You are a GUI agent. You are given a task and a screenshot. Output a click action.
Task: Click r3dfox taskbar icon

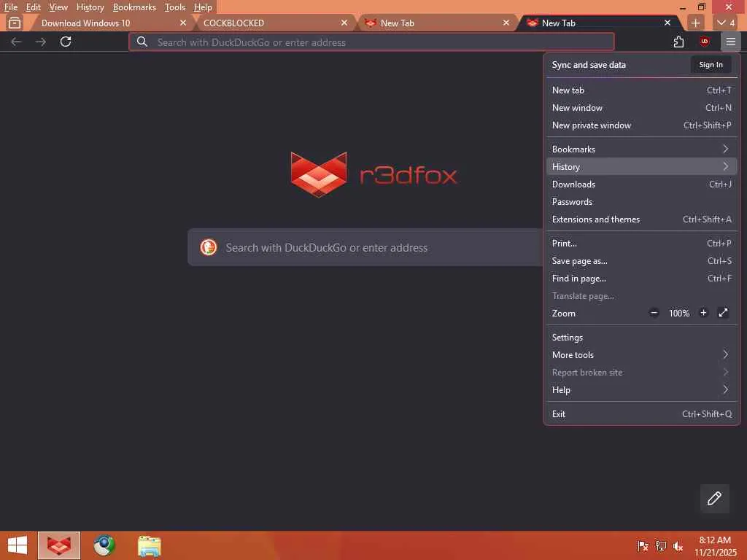coord(59,545)
